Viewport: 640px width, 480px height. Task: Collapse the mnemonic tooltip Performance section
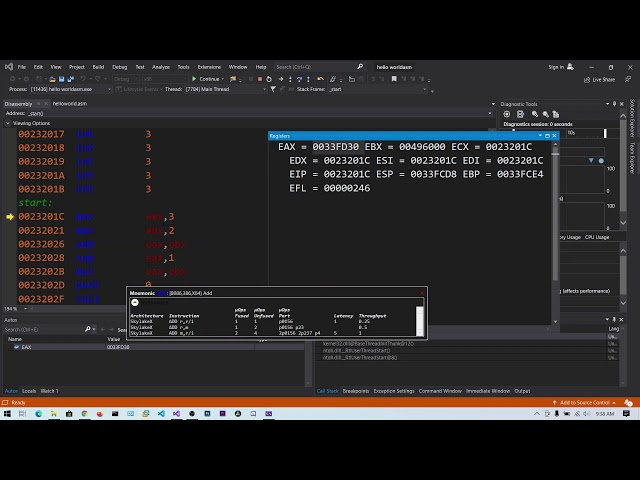(135, 302)
